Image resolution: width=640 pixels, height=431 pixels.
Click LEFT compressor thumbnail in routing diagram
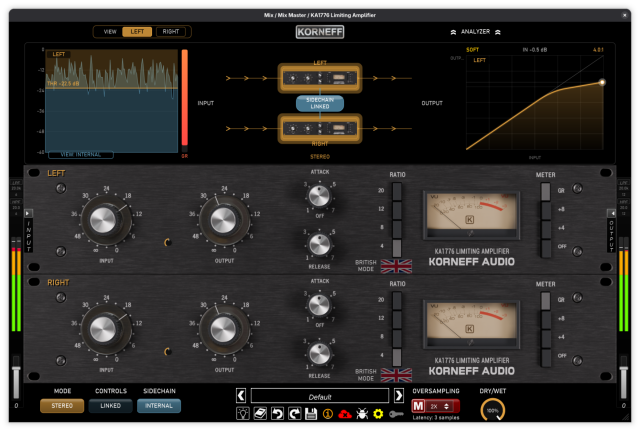click(x=320, y=78)
